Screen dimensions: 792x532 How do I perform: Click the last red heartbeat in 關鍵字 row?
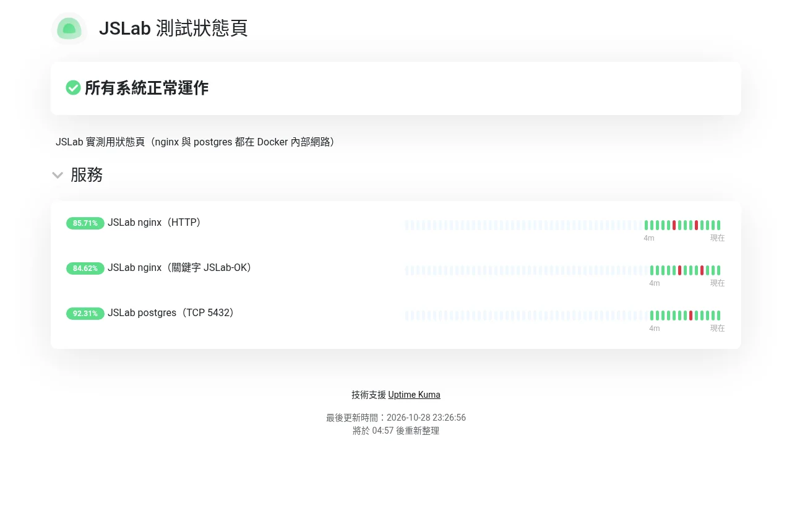coord(702,270)
